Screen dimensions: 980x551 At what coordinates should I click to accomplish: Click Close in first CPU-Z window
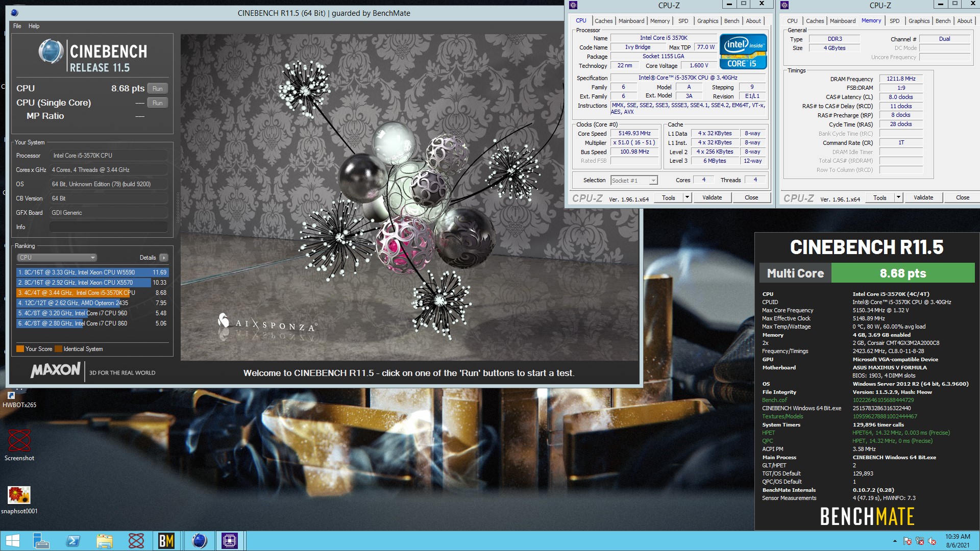(x=751, y=197)
